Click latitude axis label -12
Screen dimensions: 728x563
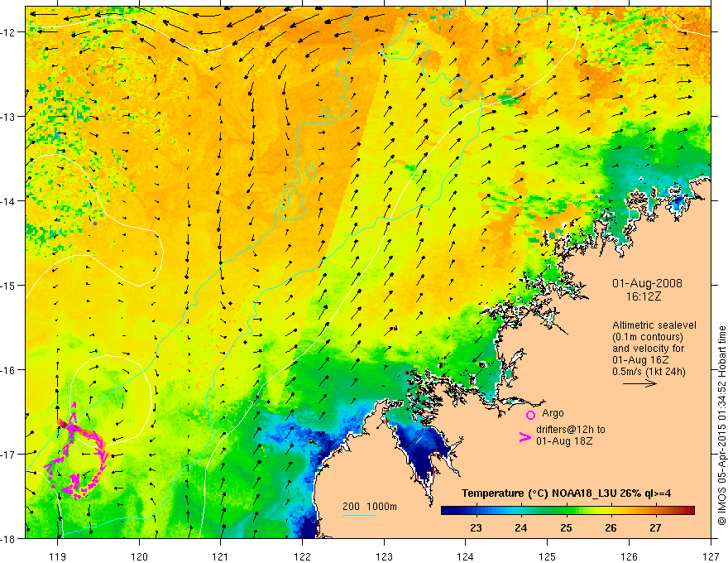click(8, 32)
